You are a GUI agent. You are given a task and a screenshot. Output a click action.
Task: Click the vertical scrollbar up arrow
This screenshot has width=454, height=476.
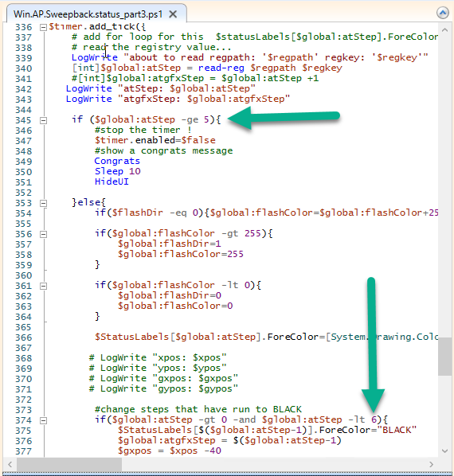444,30
